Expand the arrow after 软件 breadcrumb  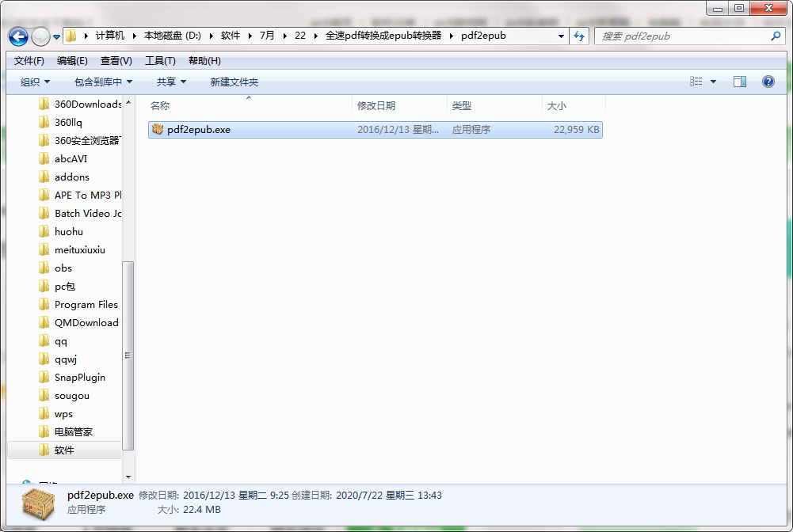(x=250, y=36)
